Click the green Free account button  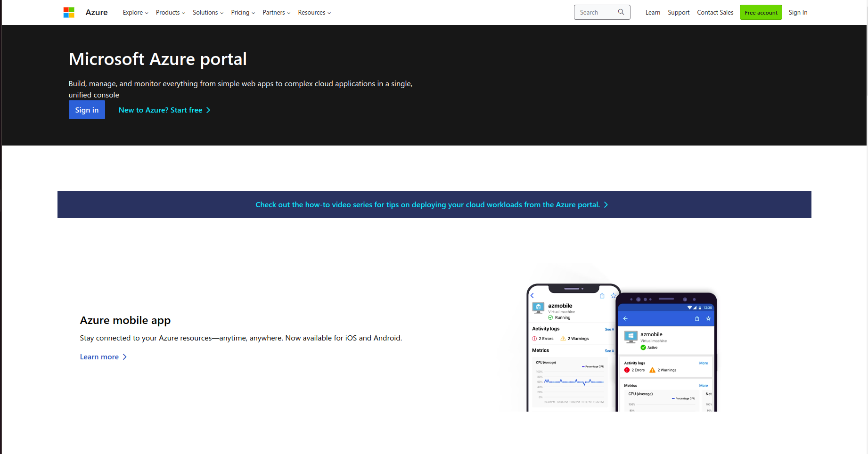761,12
